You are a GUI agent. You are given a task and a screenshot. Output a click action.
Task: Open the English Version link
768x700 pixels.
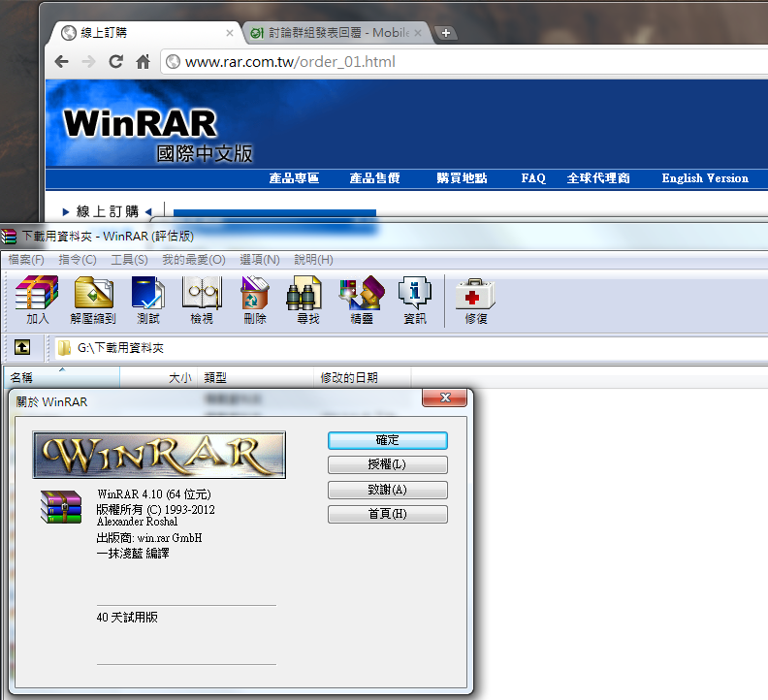tap(705, 178)
